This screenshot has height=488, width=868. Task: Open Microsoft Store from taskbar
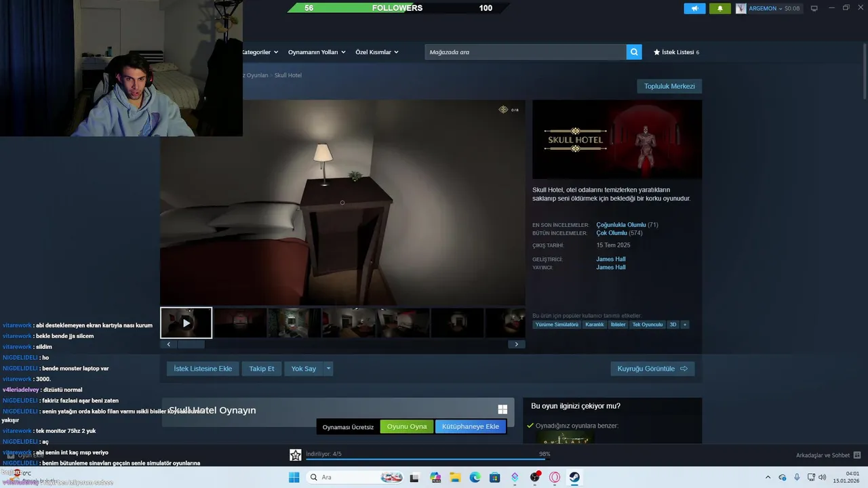click(x=495, y=477)
